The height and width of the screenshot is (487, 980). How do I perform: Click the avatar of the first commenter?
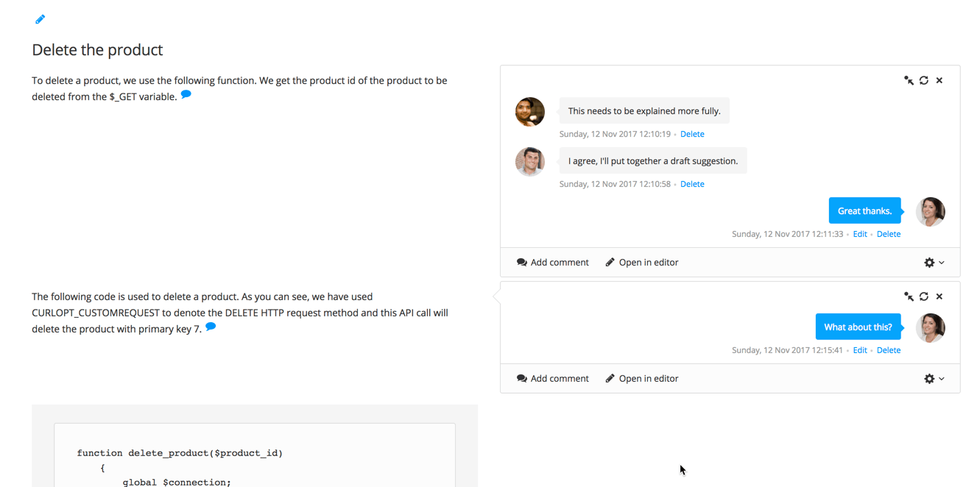(x=530, y=112)
